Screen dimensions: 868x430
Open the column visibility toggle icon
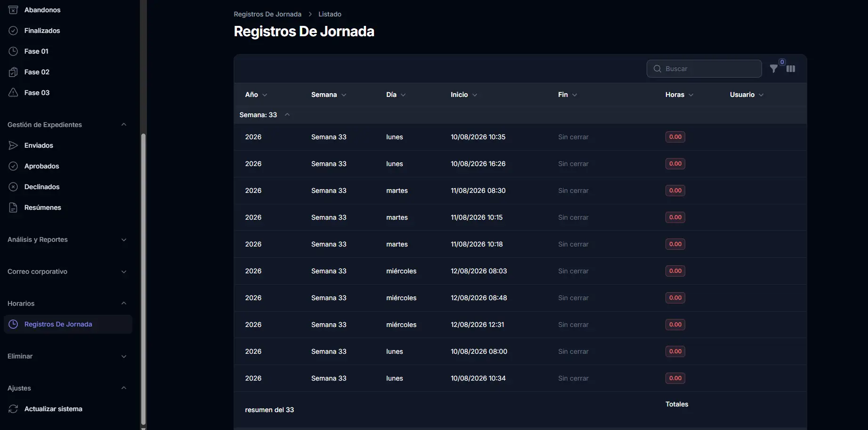coord(791,69)
